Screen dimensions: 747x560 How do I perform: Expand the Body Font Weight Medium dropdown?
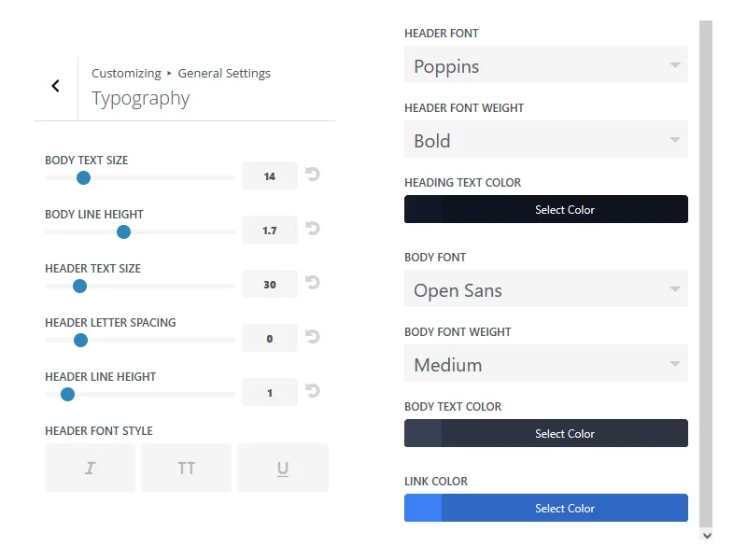(x=546, y=364)
